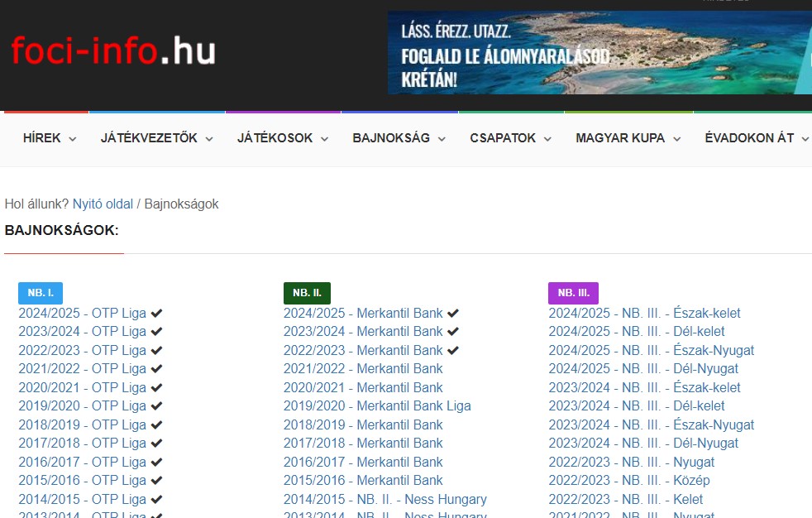812x518 pixels.
Task: Open 2024/2025 - NB. III. - Dél-kelet
Action: tap(637, 332)
